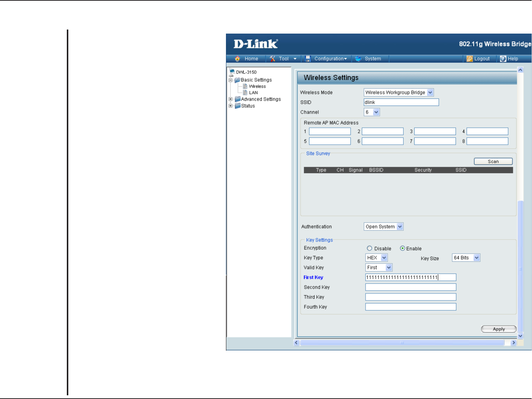Collapse the Basic Settings tree node
This screenshot has width=532, height=399.
tap(230, 80)
